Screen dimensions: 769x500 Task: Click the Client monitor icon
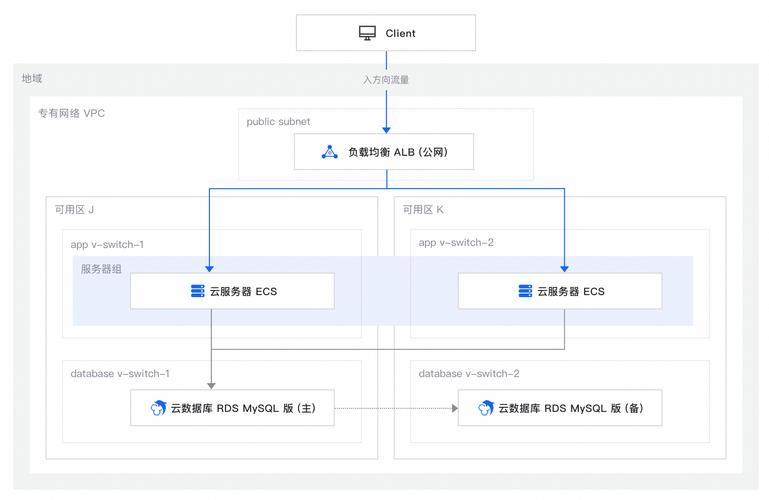click(367, 33)
